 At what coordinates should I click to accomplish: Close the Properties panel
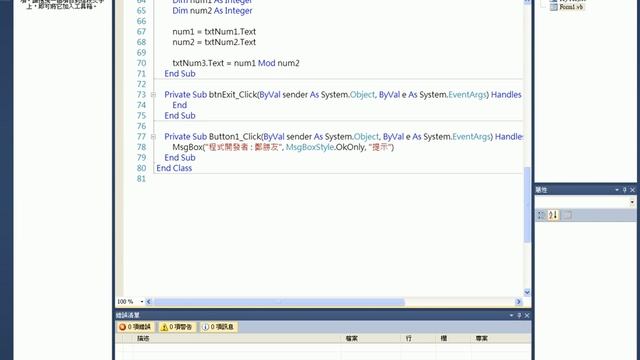632,190
